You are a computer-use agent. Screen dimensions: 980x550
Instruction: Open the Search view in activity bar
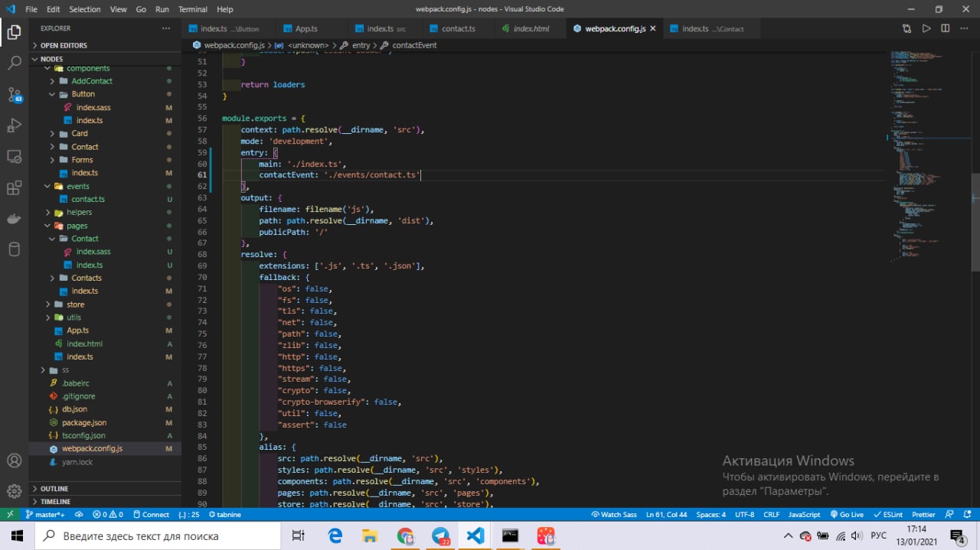point(14,63)
